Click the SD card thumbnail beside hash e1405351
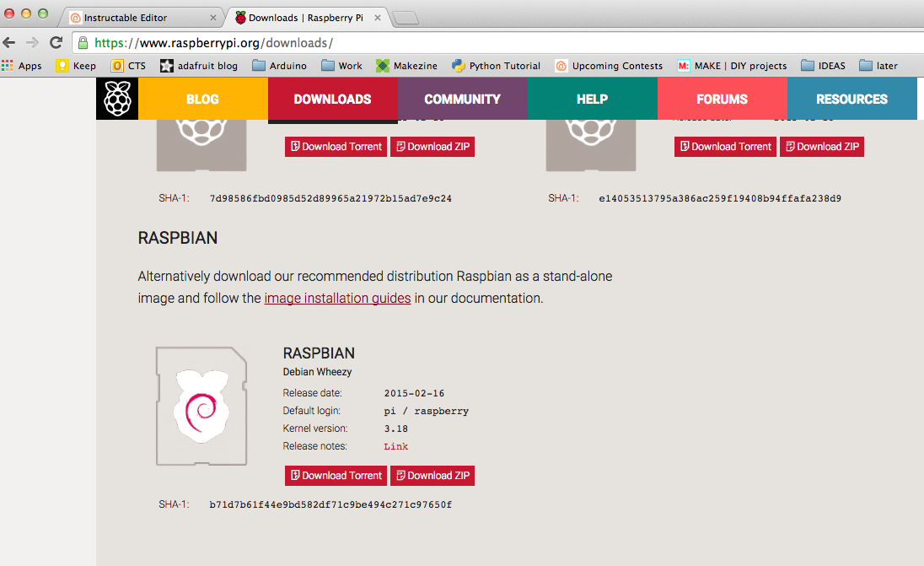 point(591,145)
